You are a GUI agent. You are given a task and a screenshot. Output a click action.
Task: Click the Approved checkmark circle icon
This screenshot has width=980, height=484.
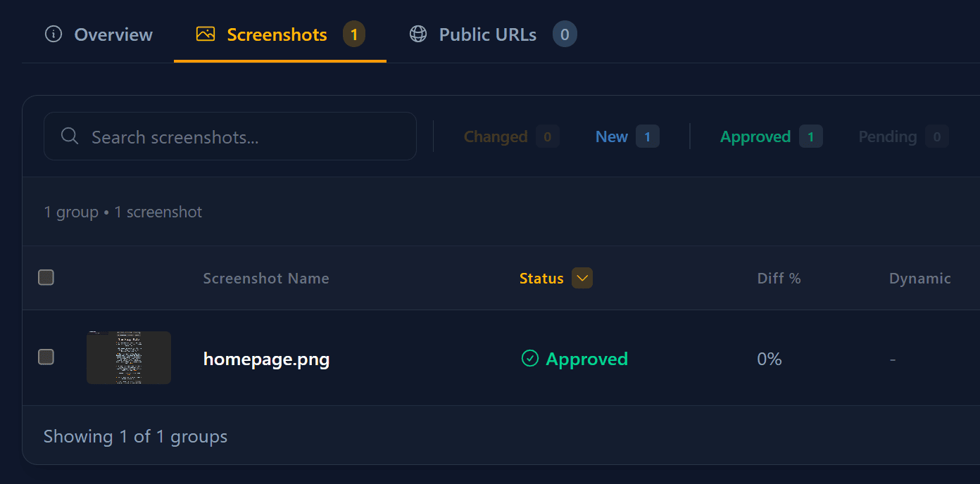coord(529,359)
